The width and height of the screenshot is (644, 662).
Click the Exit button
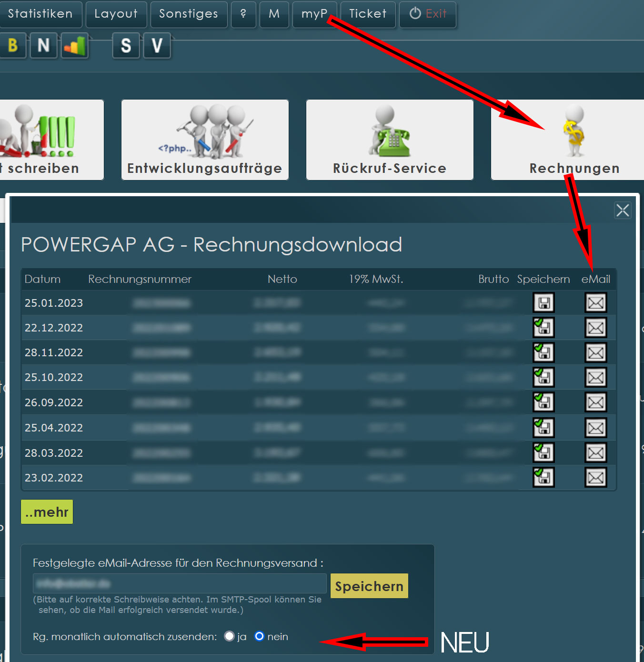point(428,14)
